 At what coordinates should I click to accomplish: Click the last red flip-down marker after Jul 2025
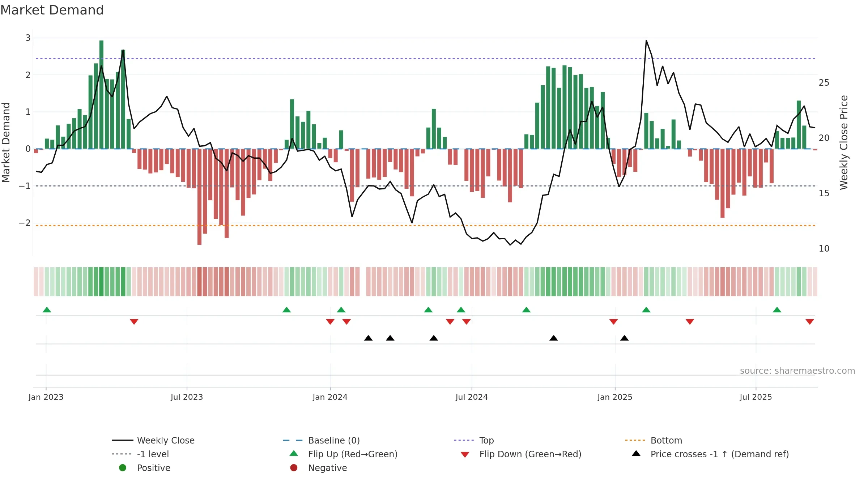pyautogui.click(x=810, y=322)
